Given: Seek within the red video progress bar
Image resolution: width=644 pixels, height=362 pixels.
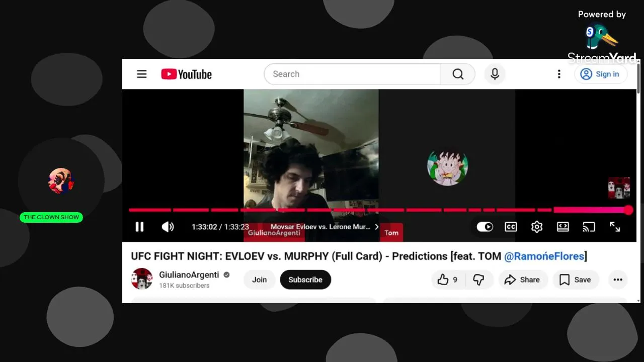Looking at the screenshot, I should tap(378, 210).
